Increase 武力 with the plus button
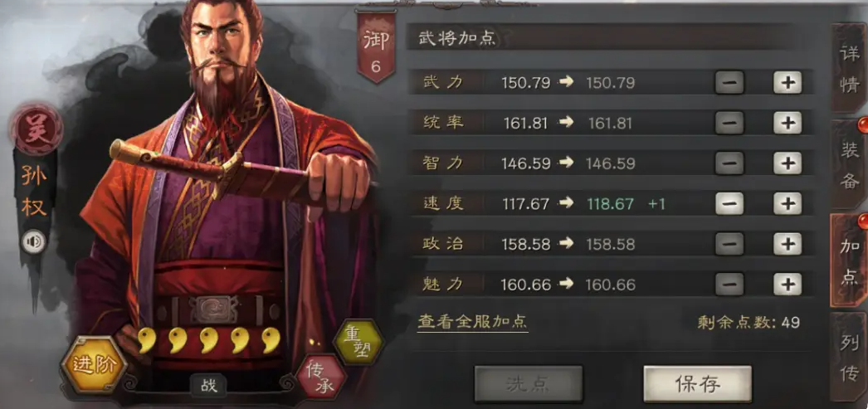Image resolution: width=868 pixels, height=409 pixels. 788,83
